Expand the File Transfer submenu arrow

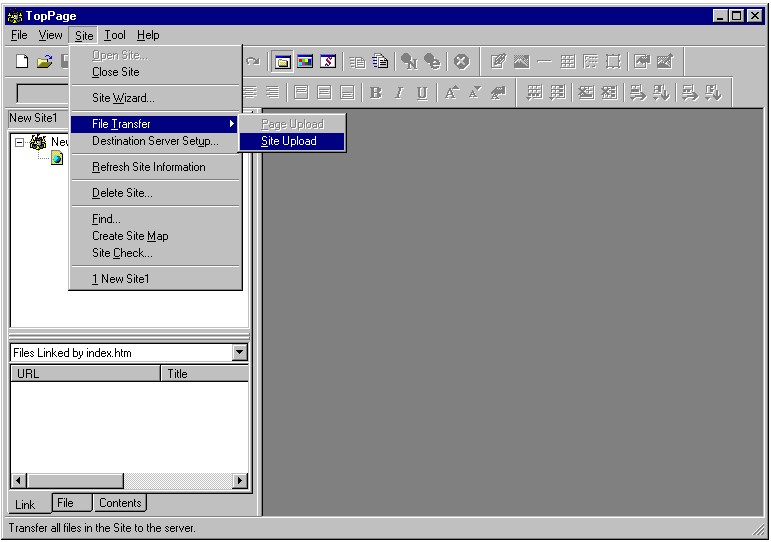[x=232, y=124]
